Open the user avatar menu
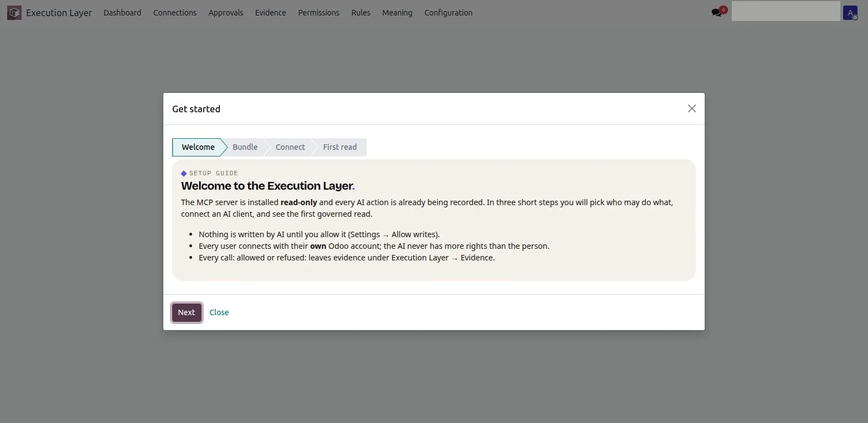Screen dimensions: 868x423 coord(850,12)
